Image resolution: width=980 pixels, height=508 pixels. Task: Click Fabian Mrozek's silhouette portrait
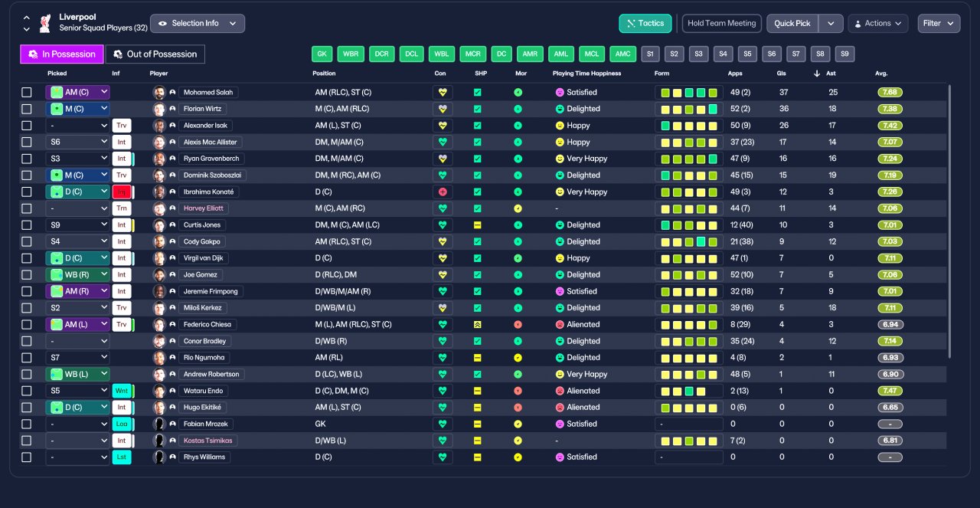pyautogui.click(x=159, y=424)
